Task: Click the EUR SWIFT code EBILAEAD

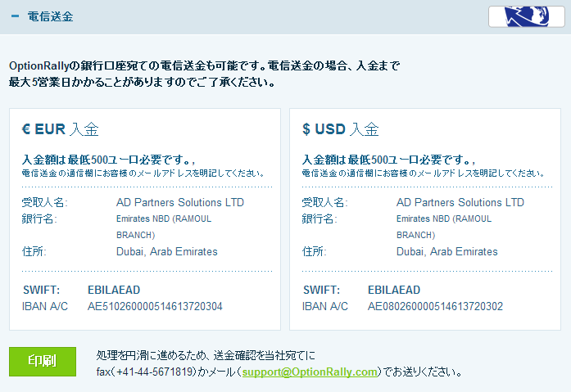Action: pos(114,290)
